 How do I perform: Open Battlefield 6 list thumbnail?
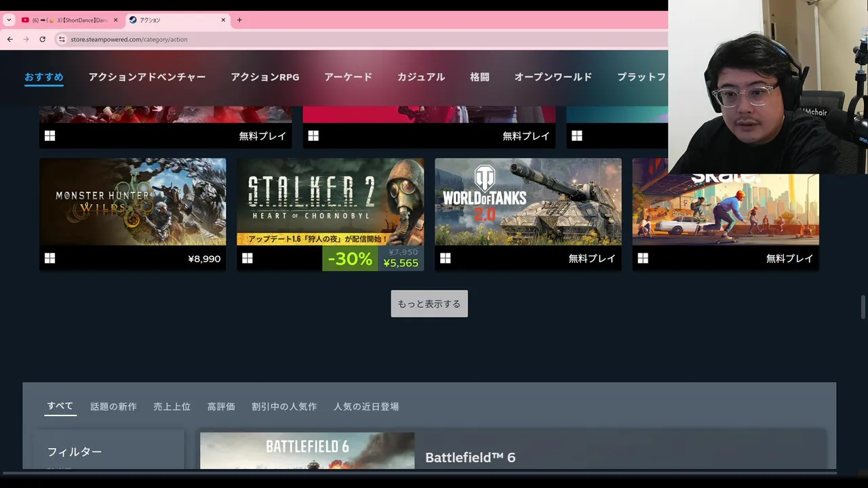pos(307,451)
